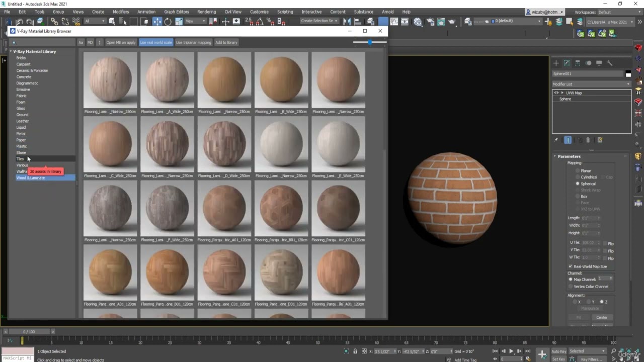Screen dimensions: 644x362
Task: Toggle the 2.5D Snaps icon
Action: tap(249, 22)
